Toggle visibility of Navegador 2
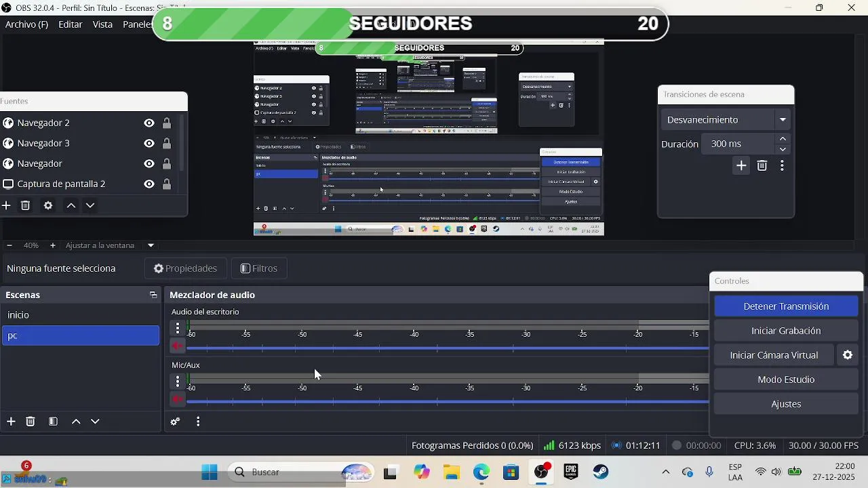 pos(149,123)
